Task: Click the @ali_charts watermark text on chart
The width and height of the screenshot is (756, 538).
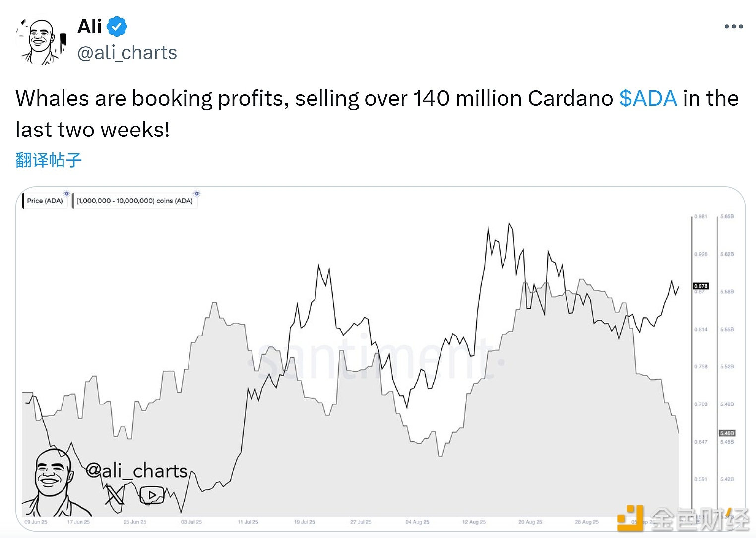Action: point(136,471)
